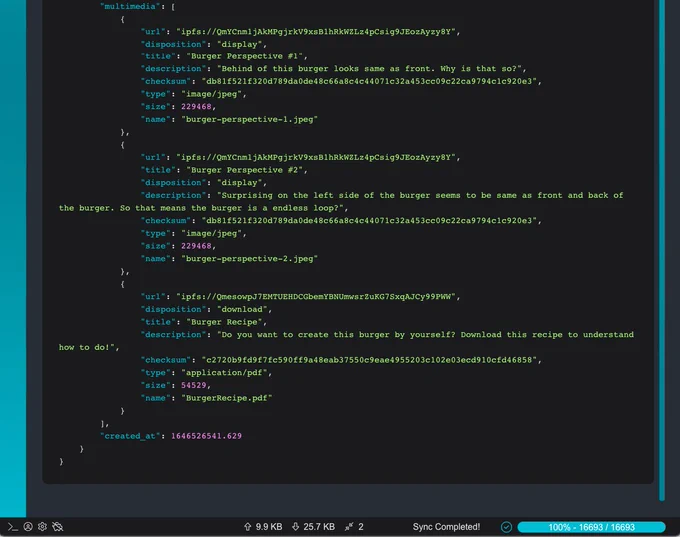This screenshot has width=680, height=537.
Task: Click the peer count '2'
Action: pyautogui.click(x=361, y=527)
